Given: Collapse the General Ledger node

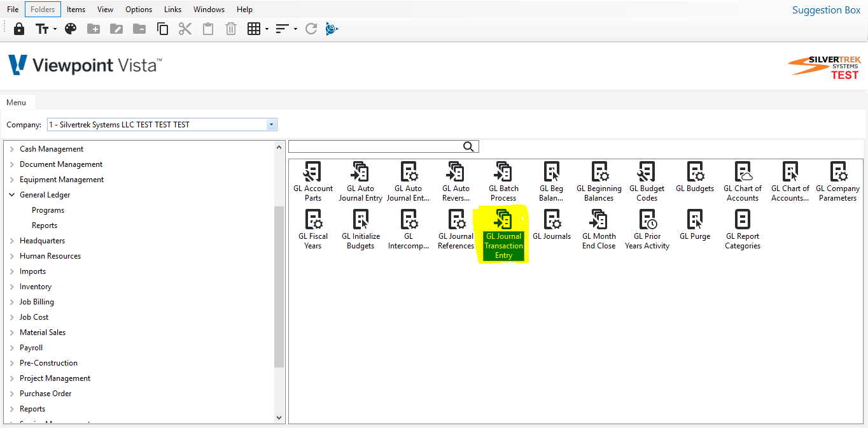Looking at the screenshot, I should pos(12,195).
